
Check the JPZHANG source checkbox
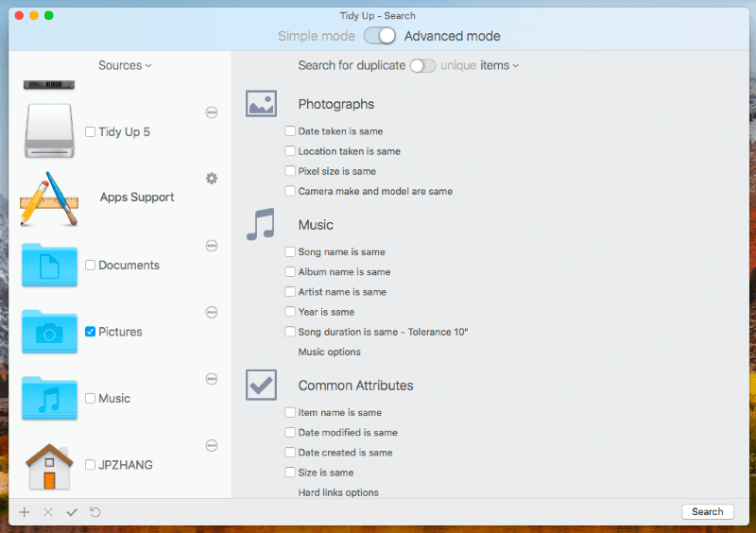click(90, 465)
